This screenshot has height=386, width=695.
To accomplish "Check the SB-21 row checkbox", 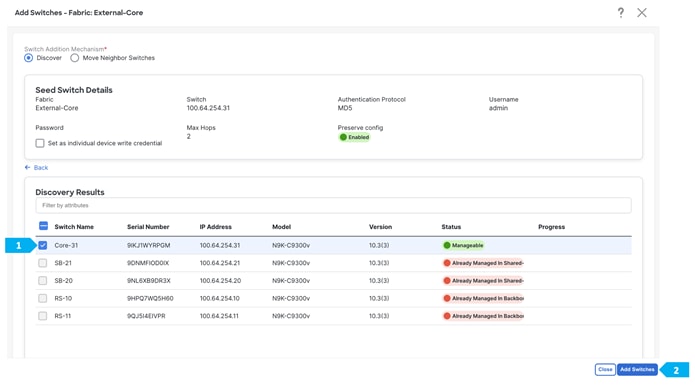I will [x=43, y=263].
